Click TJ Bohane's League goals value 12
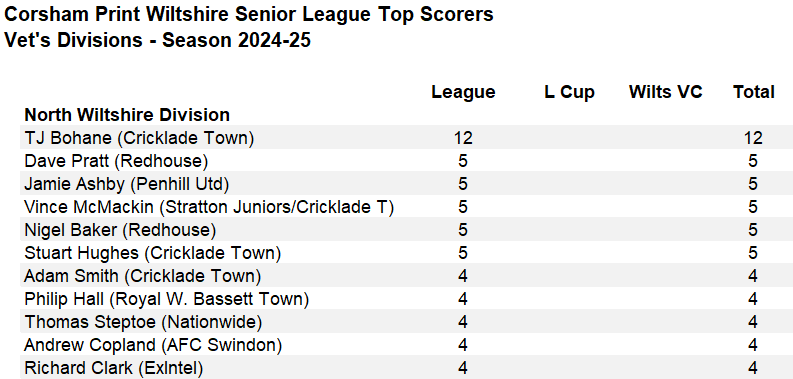 [463, 138]
